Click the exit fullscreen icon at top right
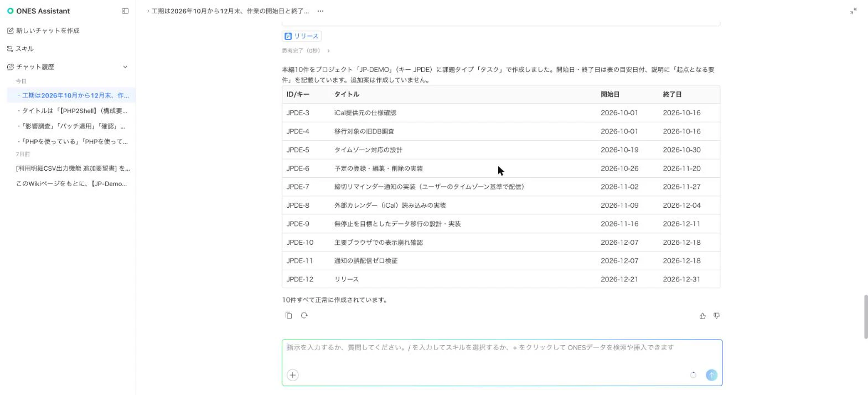 (x=853, y=11)
